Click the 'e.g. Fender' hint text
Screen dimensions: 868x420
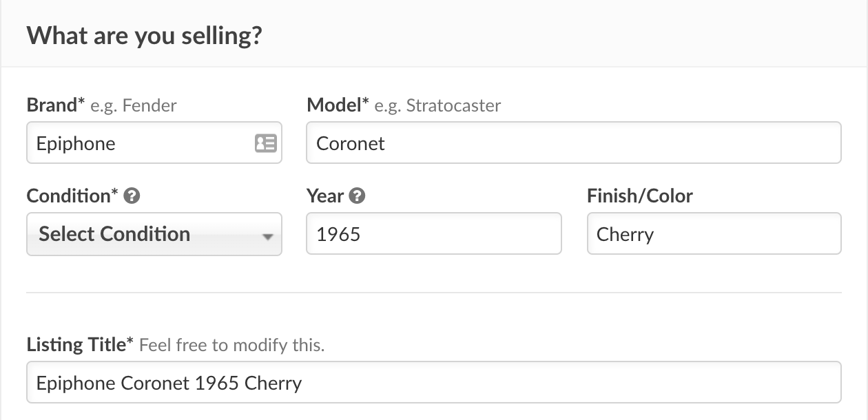(134, 106)
